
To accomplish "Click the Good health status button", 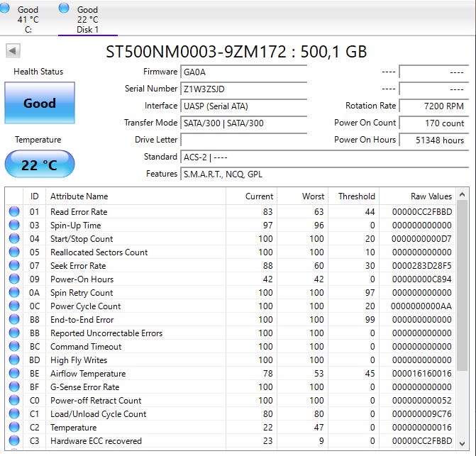I will tap(39, 104).
